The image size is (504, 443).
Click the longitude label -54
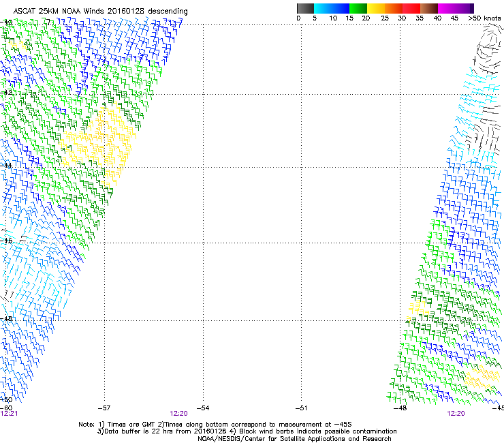203,408
